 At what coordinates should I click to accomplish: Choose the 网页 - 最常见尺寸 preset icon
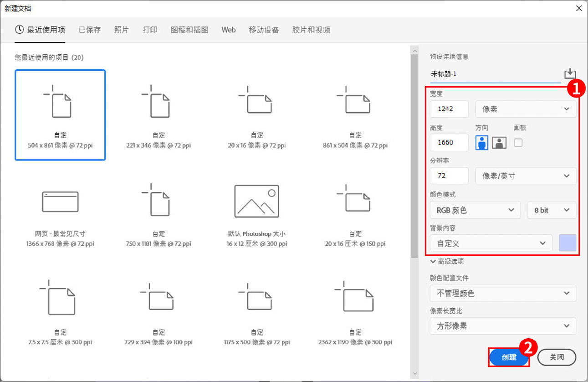[x=60, y=201]
